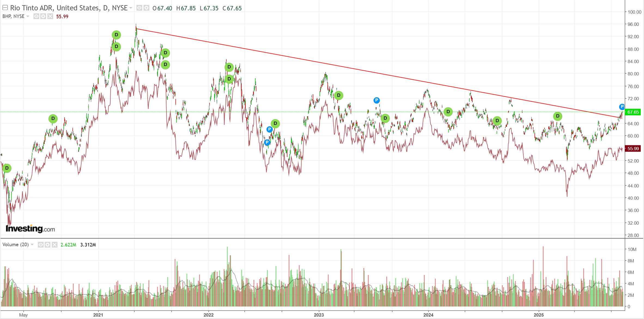Toggle visibility of Rio Tinto main series

139,8
